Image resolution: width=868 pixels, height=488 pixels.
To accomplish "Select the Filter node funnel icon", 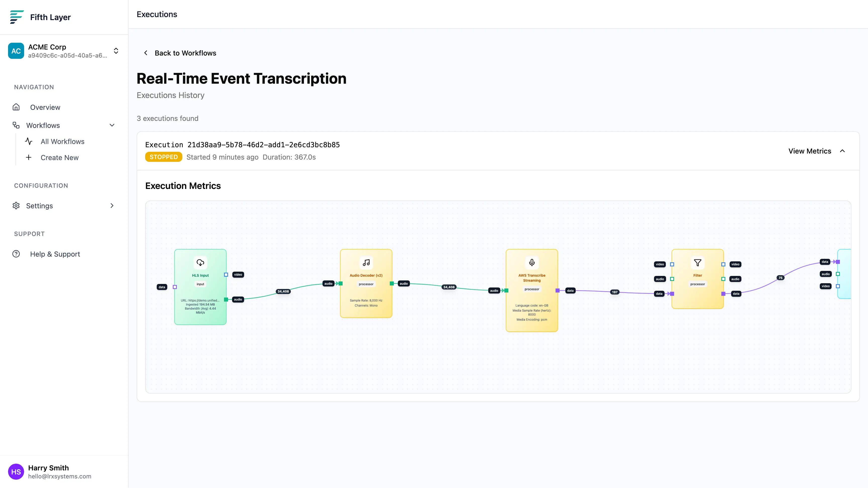I will pos(697,263).
